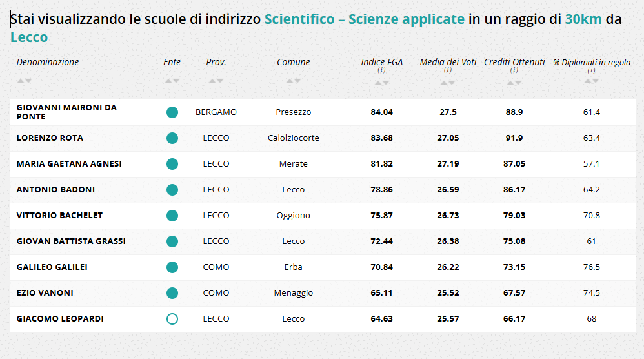Click the Prov. column header
644x359 pixels.
click(216, 62)
